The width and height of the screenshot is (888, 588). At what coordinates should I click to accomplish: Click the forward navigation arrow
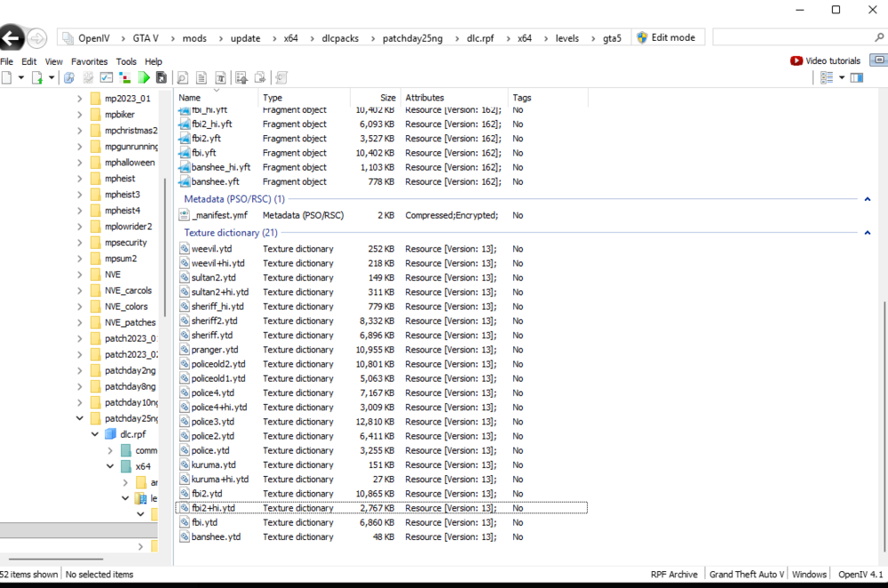36,38
